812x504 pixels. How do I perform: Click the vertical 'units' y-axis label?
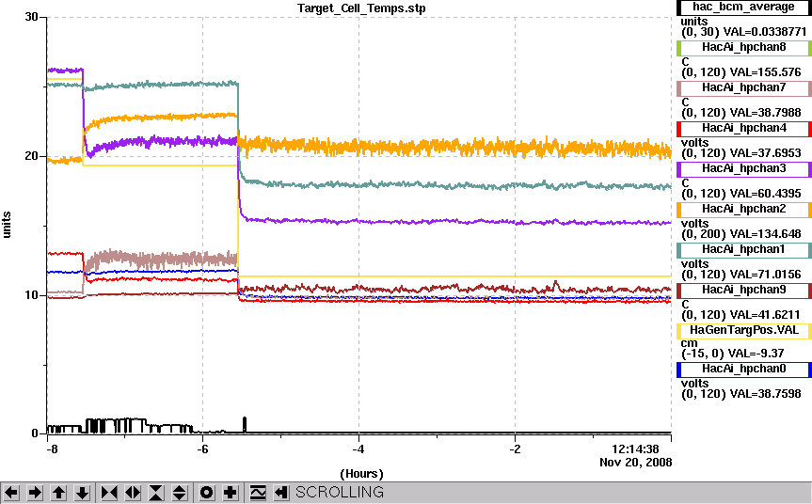7,225
